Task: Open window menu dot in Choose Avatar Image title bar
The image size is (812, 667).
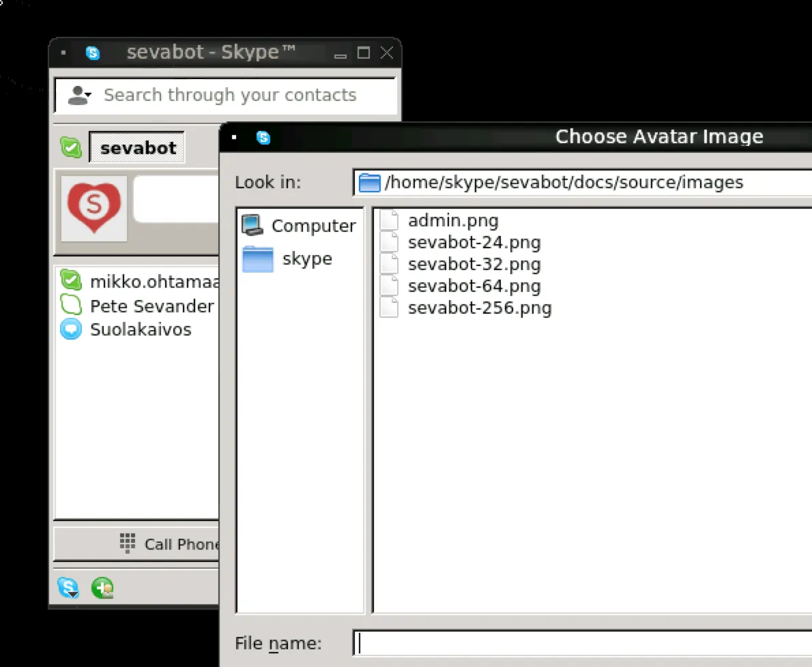Action: coord(234,137)
